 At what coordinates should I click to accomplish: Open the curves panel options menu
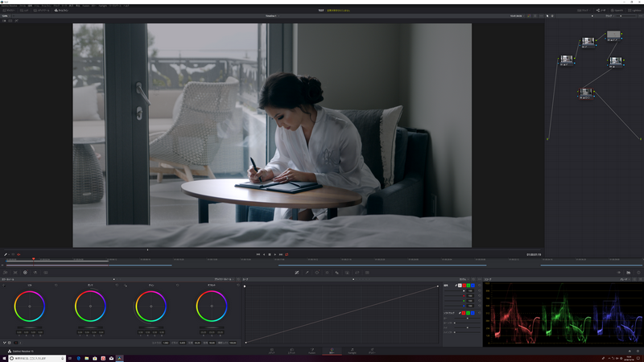[479, 279]
